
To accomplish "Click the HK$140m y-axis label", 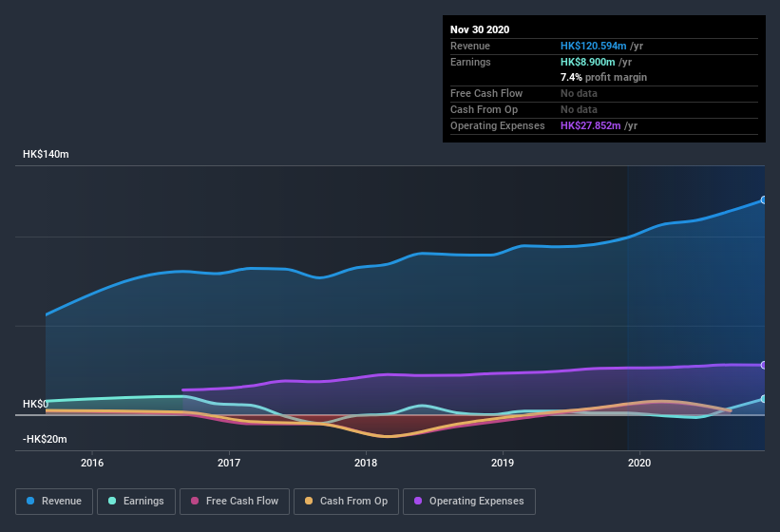I will [x=46, y=154].
